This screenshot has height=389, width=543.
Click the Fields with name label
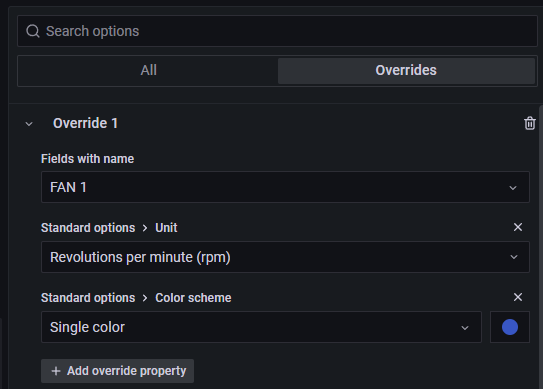[87, 159]
